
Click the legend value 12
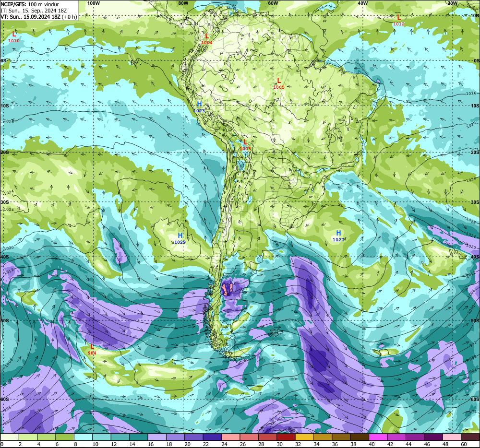click(x=114, y=444)
